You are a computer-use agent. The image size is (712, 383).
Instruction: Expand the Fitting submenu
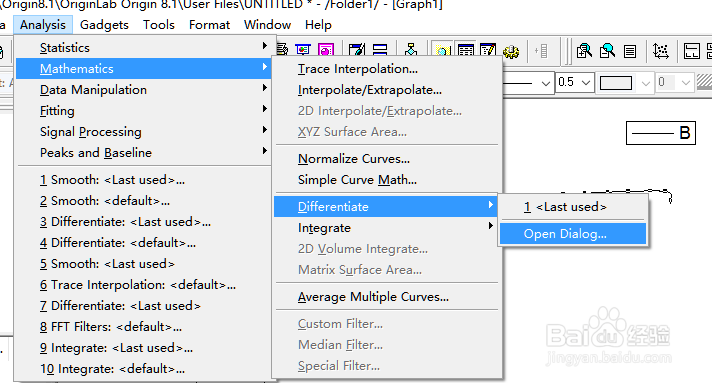tap(143, 110)
